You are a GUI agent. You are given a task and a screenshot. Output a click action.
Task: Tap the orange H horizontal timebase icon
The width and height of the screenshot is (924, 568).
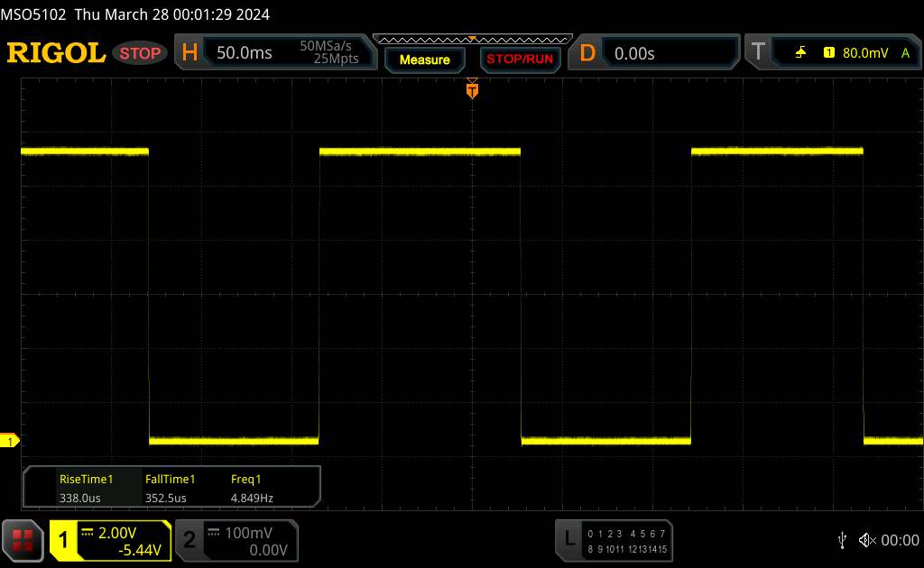tap(189, 53)
